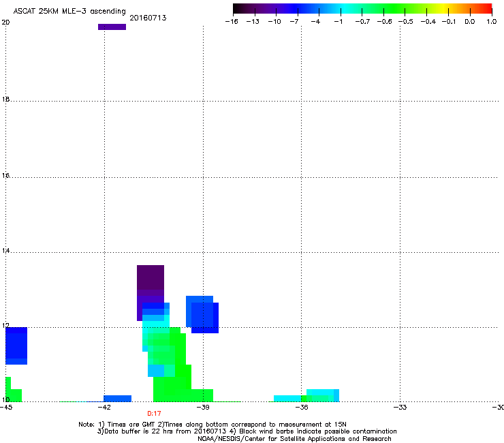
Task: Click colorbar label 1.0
Action: click(x=492, y=22)
